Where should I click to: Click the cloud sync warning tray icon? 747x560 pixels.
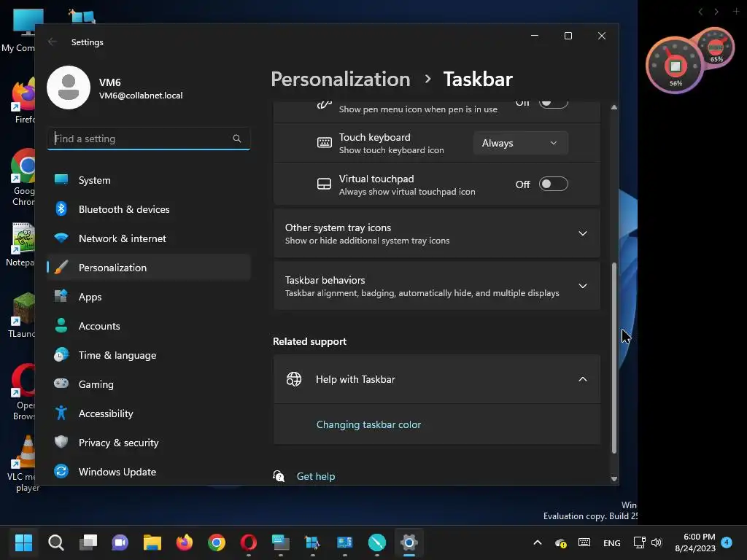[x=561, y=542]
